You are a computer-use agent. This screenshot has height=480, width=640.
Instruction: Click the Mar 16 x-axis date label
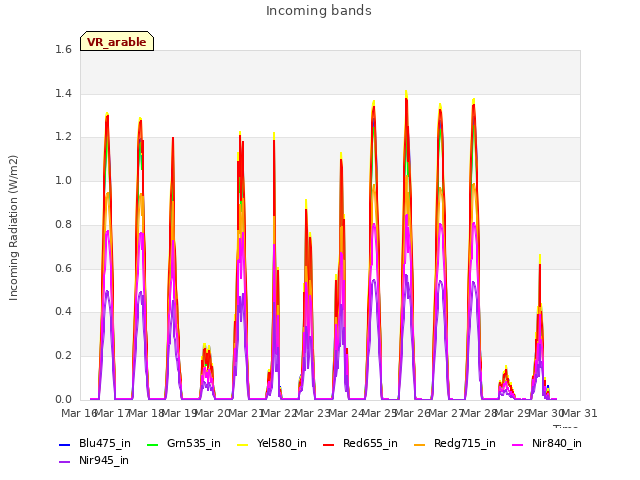(79, 413)
